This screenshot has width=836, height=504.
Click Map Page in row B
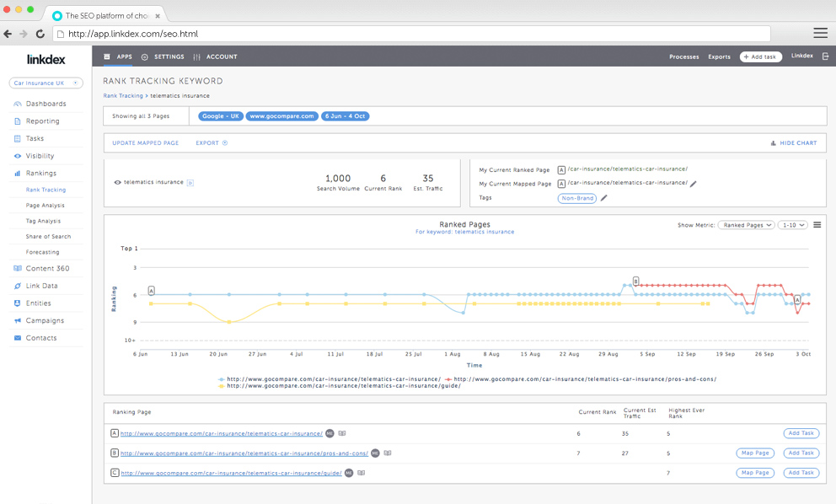pos(755,453)
